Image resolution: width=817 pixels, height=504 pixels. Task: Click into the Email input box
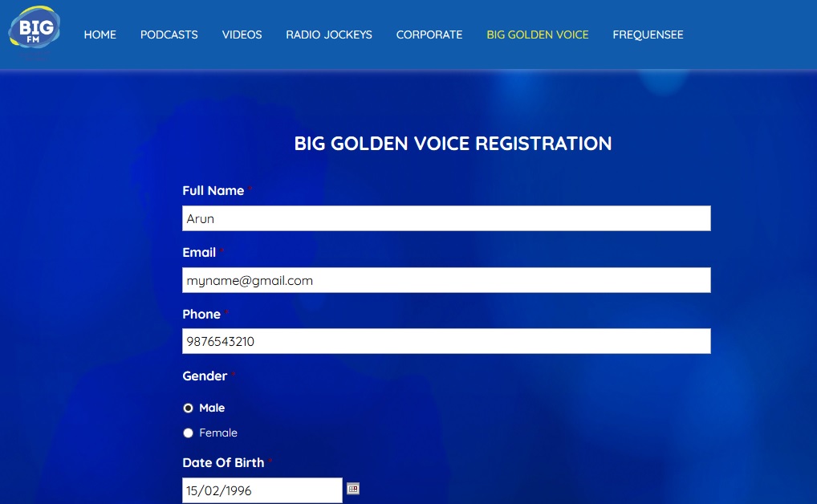(446, 280)
